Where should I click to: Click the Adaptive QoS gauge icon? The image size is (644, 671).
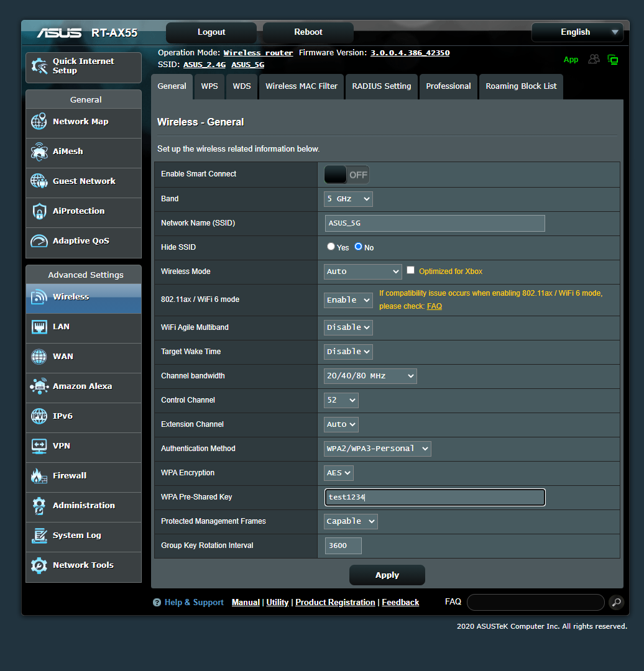tap(39, 241)
